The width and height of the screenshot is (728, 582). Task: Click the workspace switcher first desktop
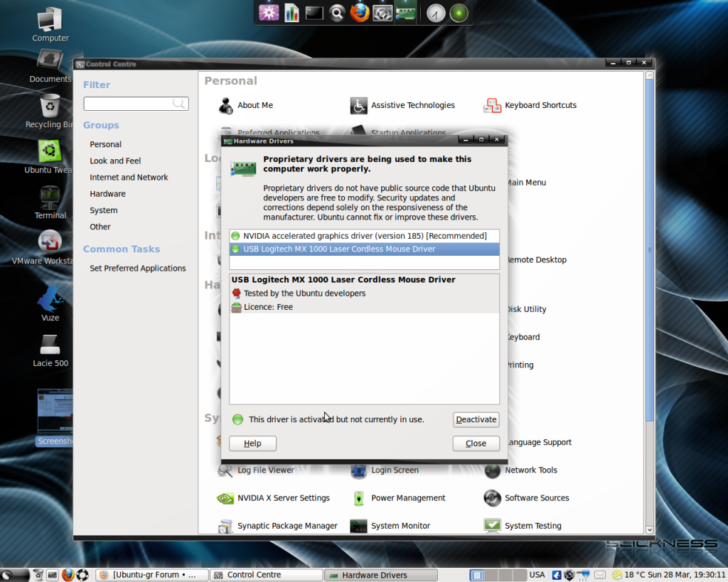476,576
